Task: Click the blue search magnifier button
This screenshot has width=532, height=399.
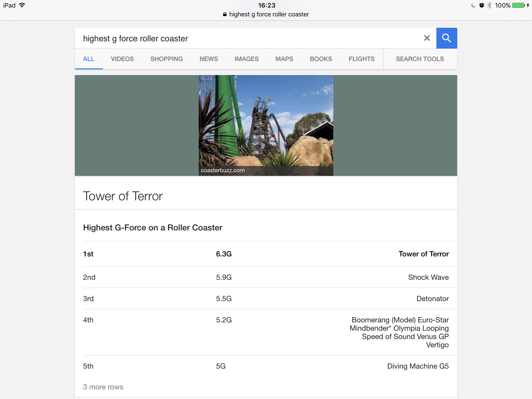Action: tap(446, 38)
